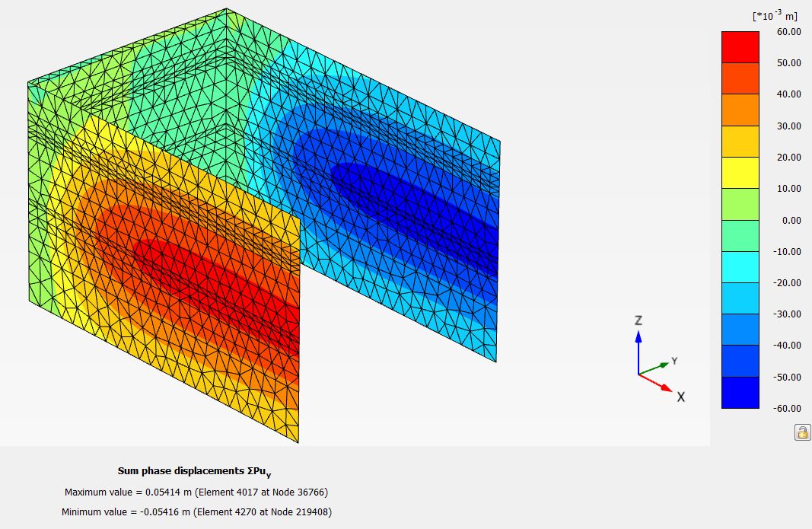Screen dimensions: 812x529
Task: Select the light green 0 to 10 legend band
Action: pyautogui.click(x=740, y=204)
